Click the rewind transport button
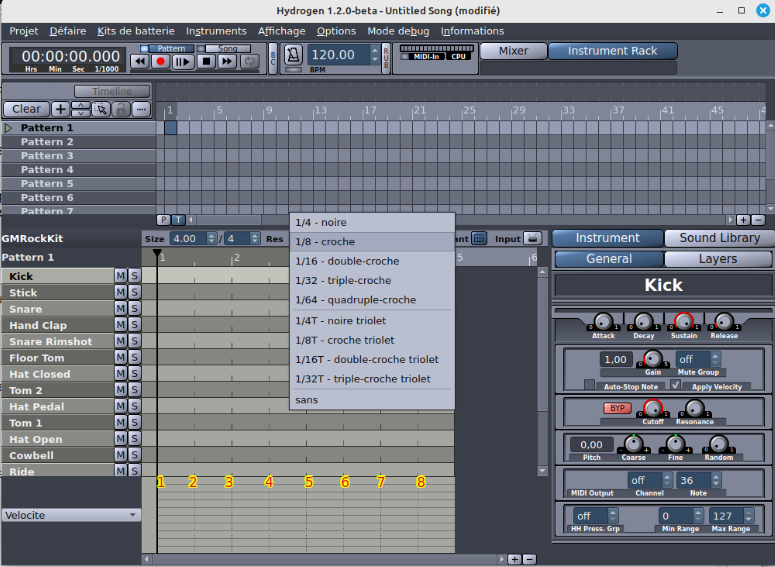This screenshot has height=567, width=775. pyautogui.click(x=139, y=62)
